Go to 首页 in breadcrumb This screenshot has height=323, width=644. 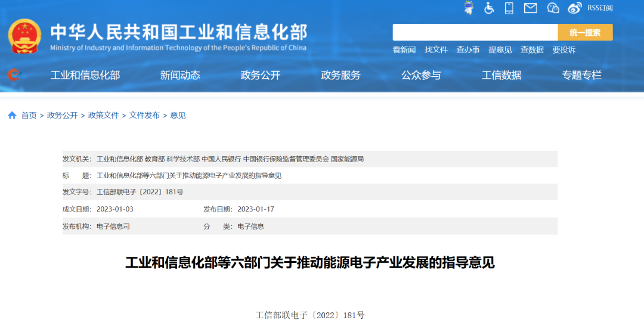[29, 116]
